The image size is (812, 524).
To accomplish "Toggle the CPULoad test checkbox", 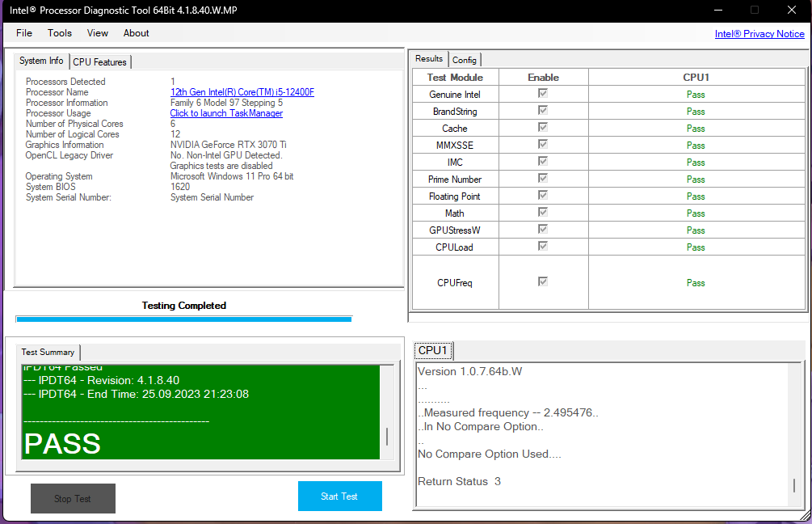I will pyautogui.click(x=543, y=246).
